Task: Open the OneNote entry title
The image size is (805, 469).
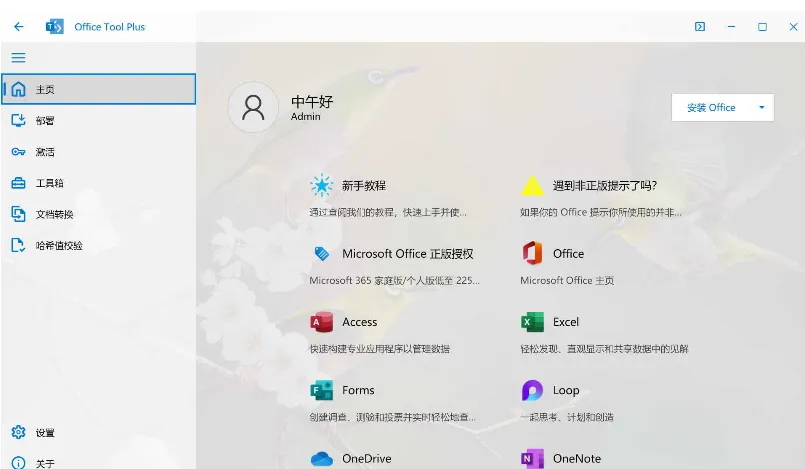Action: point(577,459)
